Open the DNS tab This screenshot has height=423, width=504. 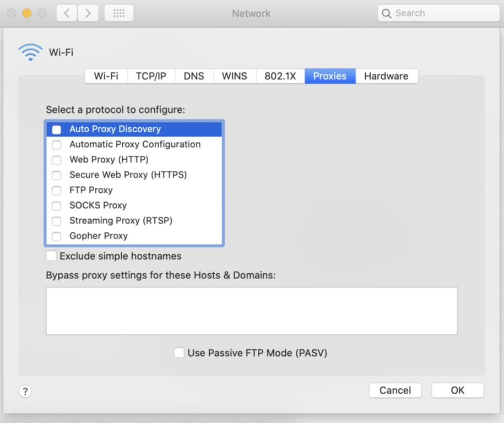tap(194, 76)
